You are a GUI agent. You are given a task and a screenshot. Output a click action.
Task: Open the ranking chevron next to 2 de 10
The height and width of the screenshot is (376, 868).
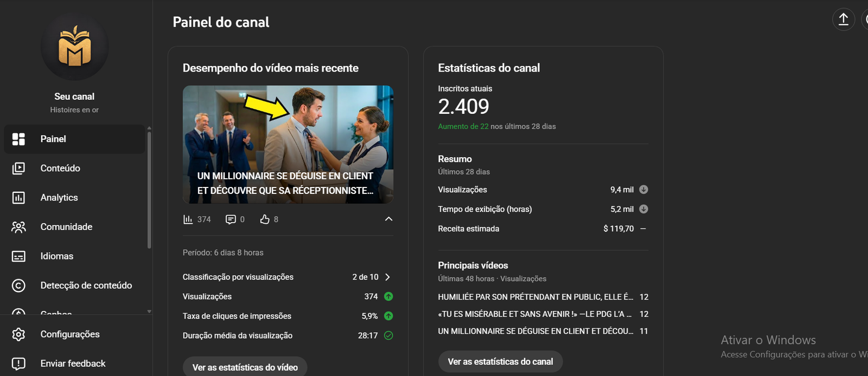[x=387, y=277]
